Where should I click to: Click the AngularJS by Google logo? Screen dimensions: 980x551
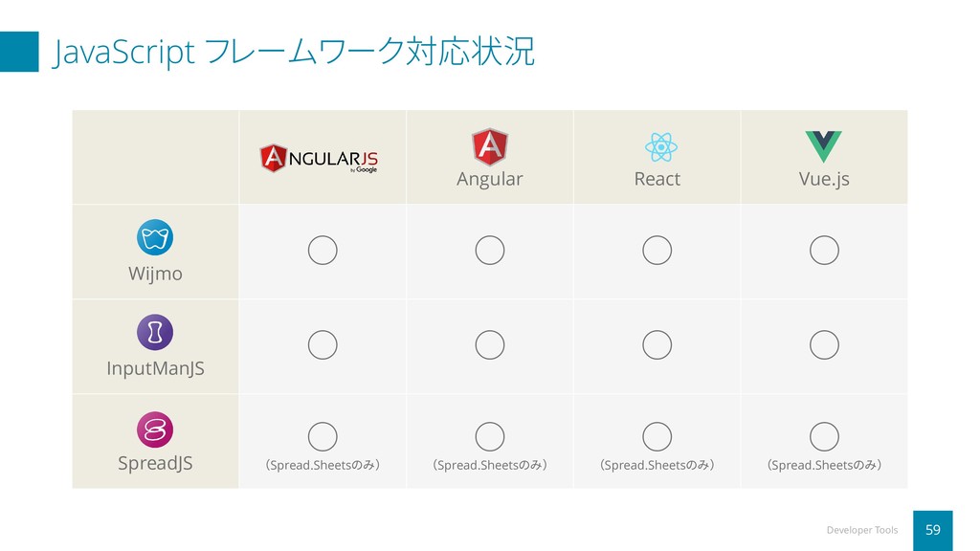click(319, 159)
